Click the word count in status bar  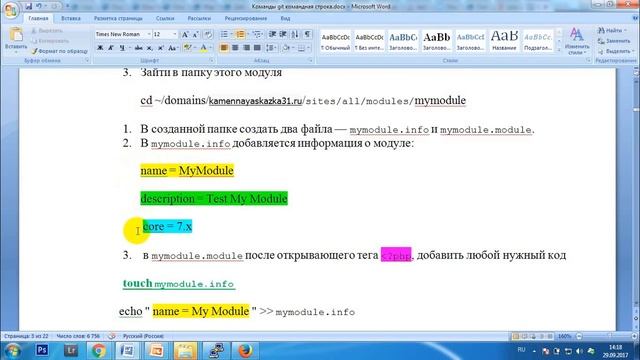point(78,336)
